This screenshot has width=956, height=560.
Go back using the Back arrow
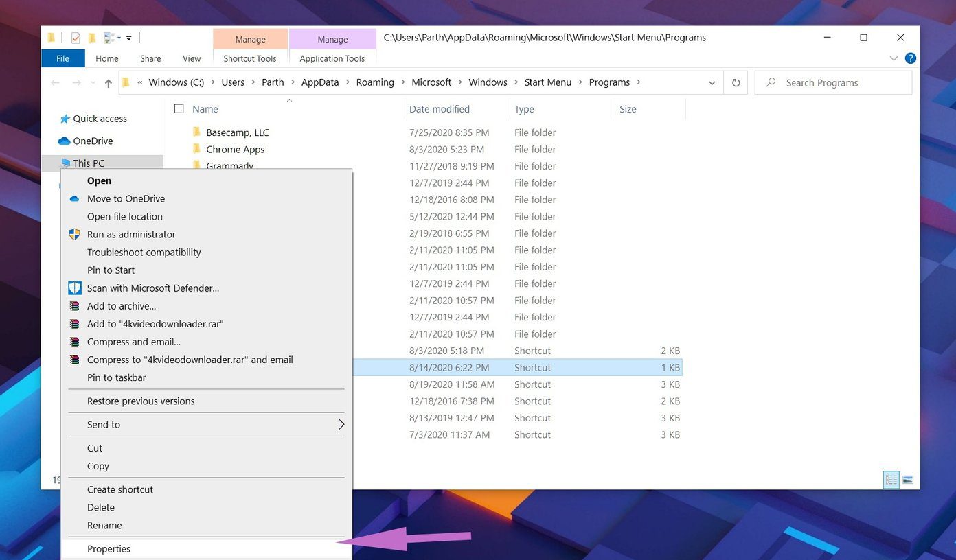pyautogui.click(x=55, y=82)
